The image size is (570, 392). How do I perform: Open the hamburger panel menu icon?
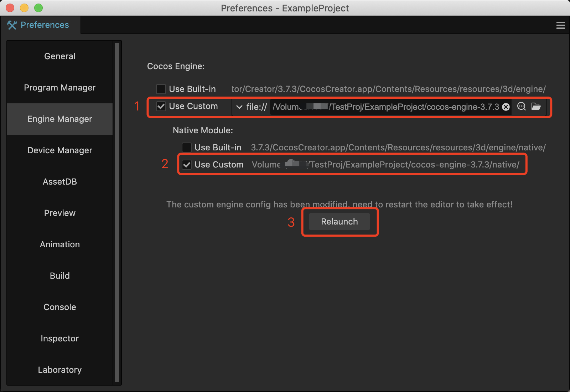point(560,25)
